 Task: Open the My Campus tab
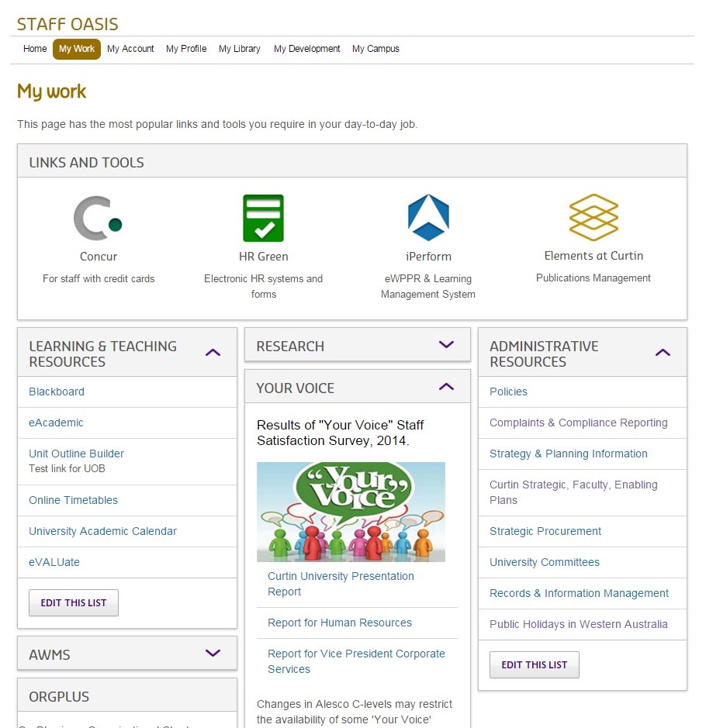(x=375, y=48)
